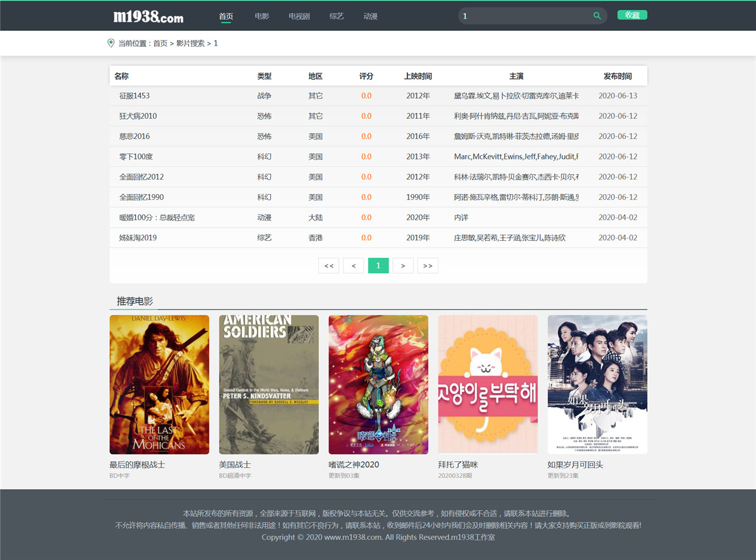The width and height of the screenshot is (756, 560).
Task: Go to next page with > button
Action: (403, 266)
